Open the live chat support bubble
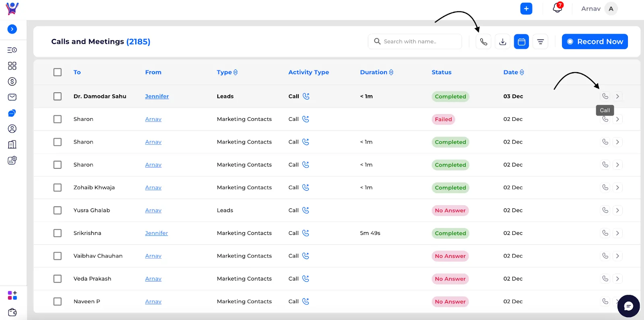 628,306
